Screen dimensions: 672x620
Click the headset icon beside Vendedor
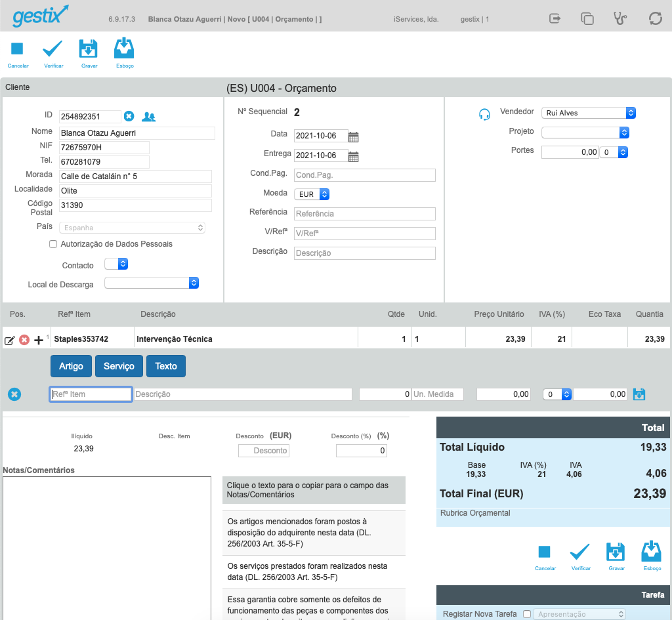484,114
